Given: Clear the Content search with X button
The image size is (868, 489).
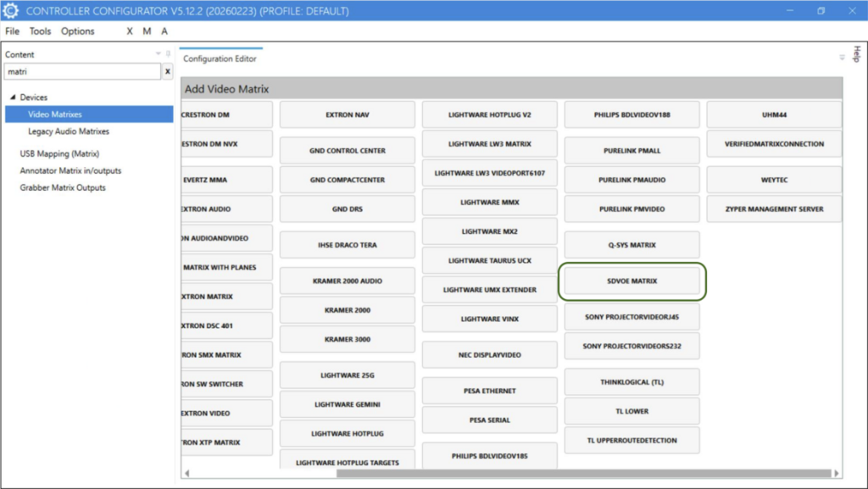Looking at the screenshot, I should [167, 72].
